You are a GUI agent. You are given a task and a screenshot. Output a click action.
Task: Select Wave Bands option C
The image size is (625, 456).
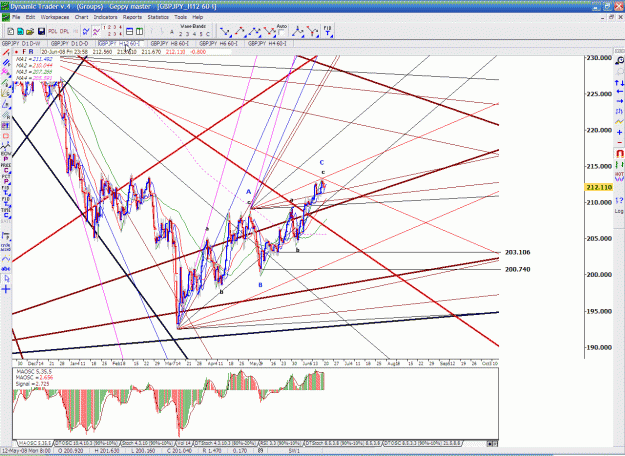click(207, 34)
